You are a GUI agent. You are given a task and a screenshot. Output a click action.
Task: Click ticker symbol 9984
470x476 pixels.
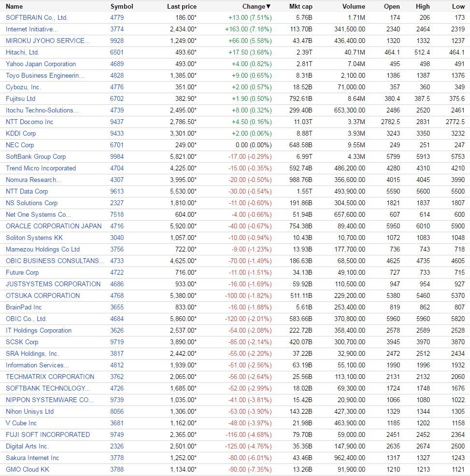click(x=117, y=156)
